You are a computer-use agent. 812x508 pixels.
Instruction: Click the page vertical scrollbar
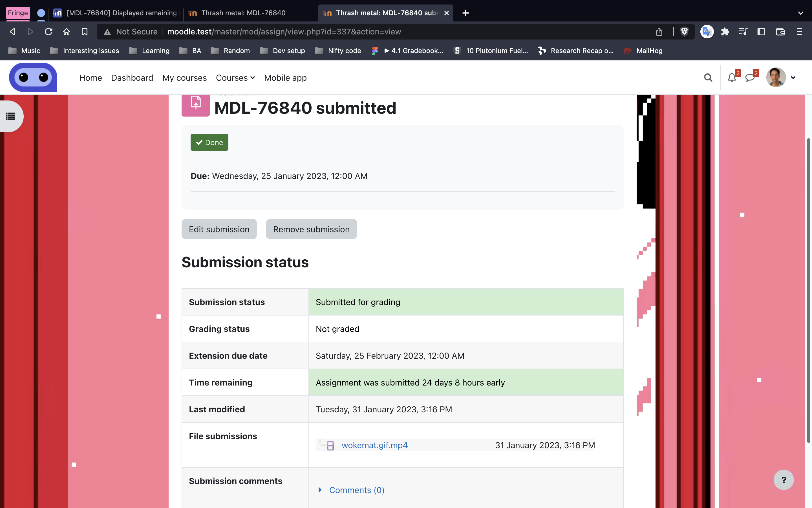pos(809,291)
